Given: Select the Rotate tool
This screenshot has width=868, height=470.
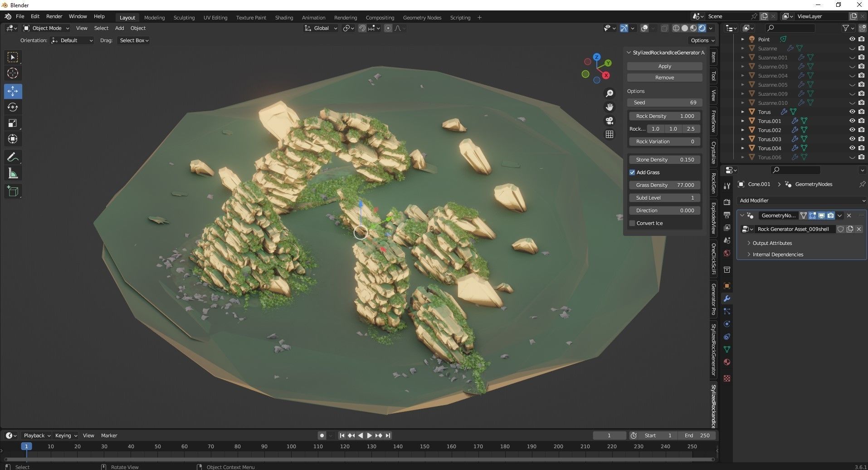Looking at the screenshot, I should [13, 107].
